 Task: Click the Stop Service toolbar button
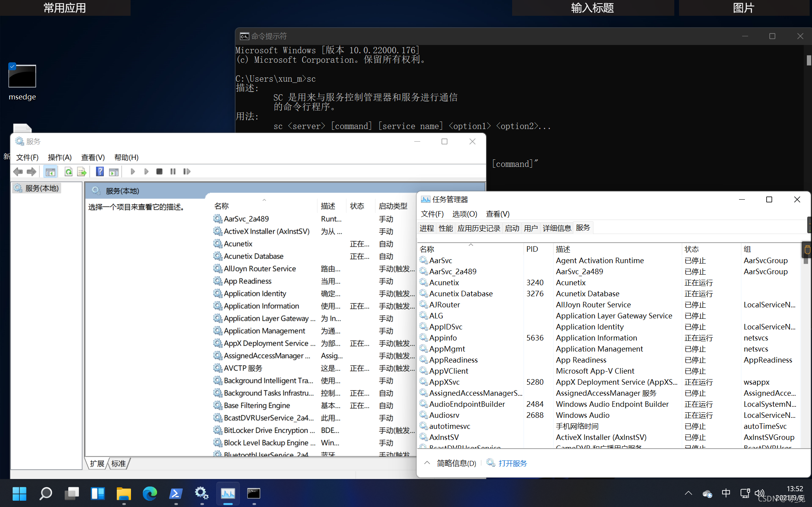tap(159, 172)
